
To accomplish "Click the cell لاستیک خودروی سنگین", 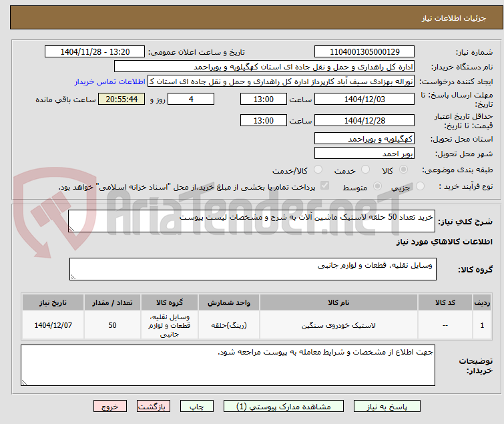I will pos(338,325).
